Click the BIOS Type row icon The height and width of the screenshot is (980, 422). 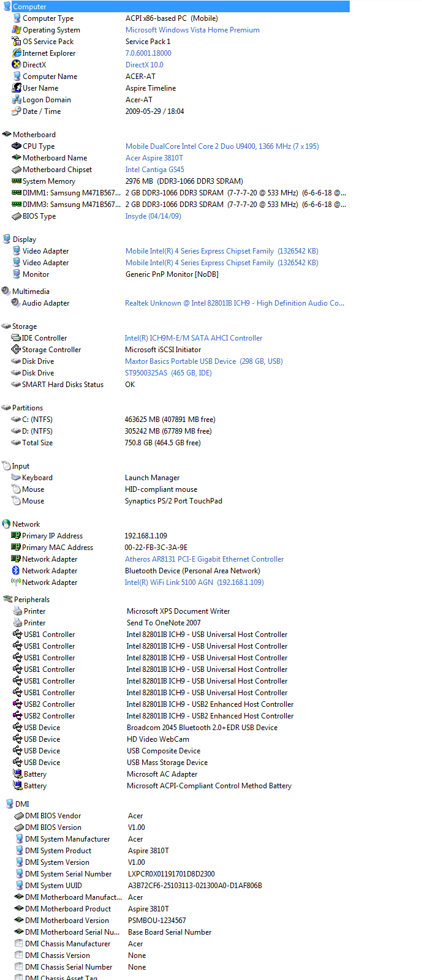click(17, 216)
